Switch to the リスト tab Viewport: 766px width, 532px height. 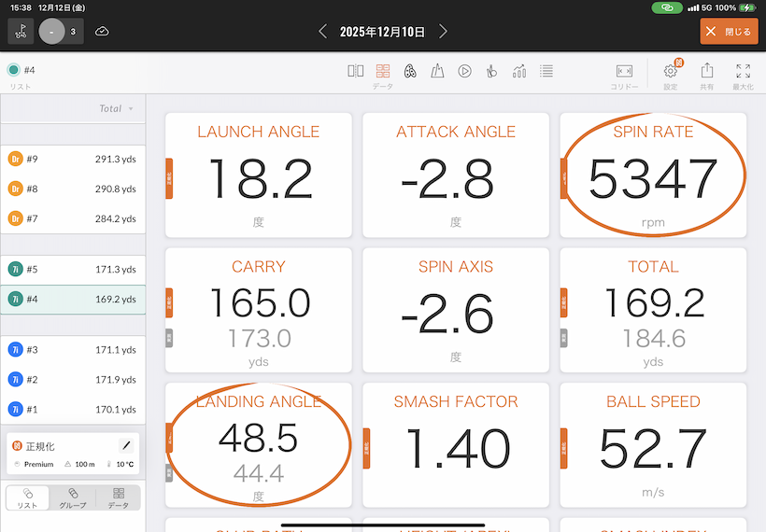click(28, 497)
